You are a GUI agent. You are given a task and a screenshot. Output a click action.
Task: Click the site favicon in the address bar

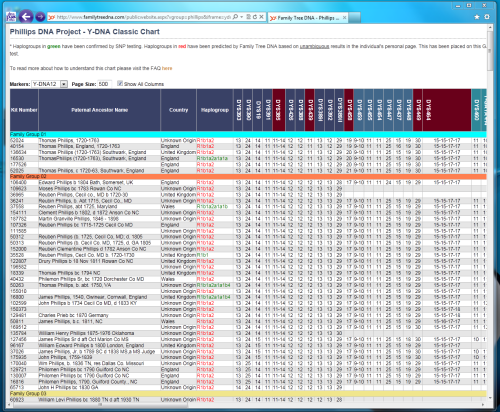(x=51, y=17)
